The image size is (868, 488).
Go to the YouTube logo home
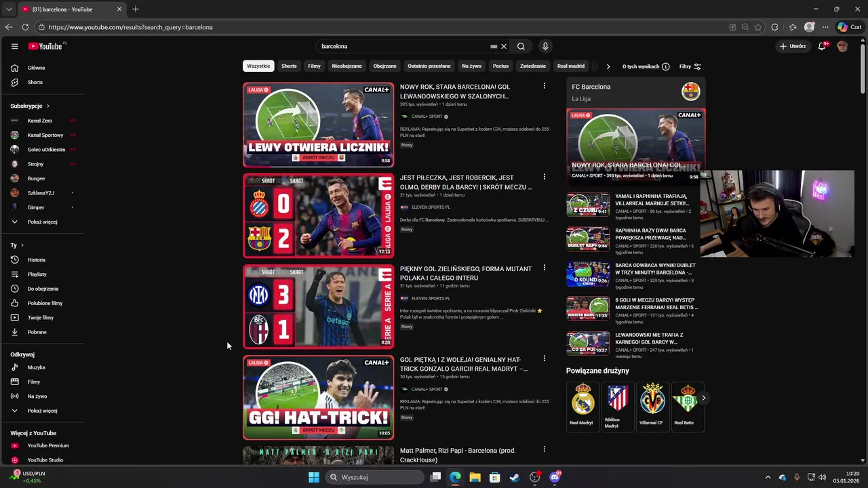(x=45, y=46)
